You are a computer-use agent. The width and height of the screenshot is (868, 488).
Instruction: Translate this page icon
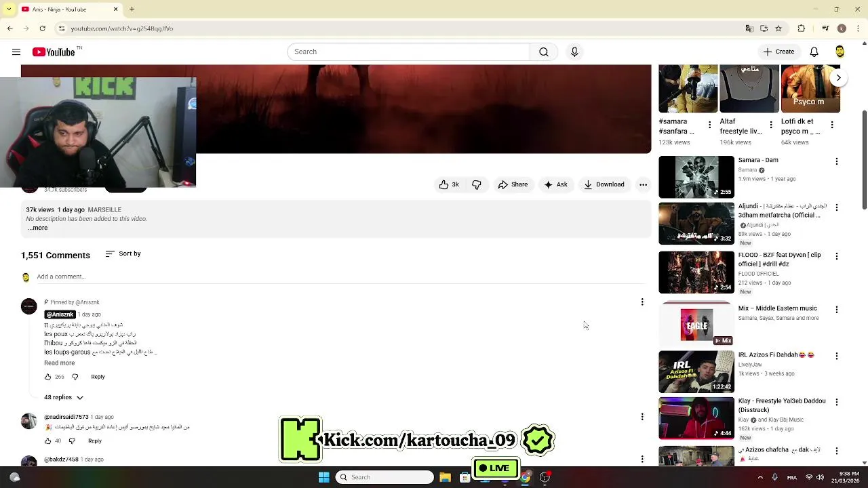point(749,28)
